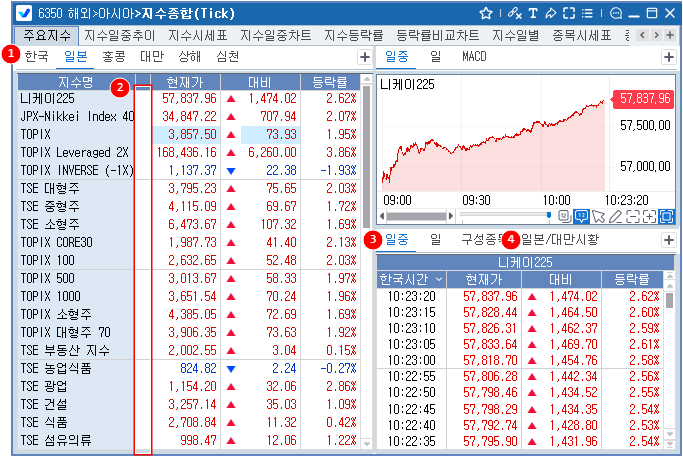Select the pencil draw tool under chart
The width and height of the screenshot is (683, 457).
click(x=616, y=215)
